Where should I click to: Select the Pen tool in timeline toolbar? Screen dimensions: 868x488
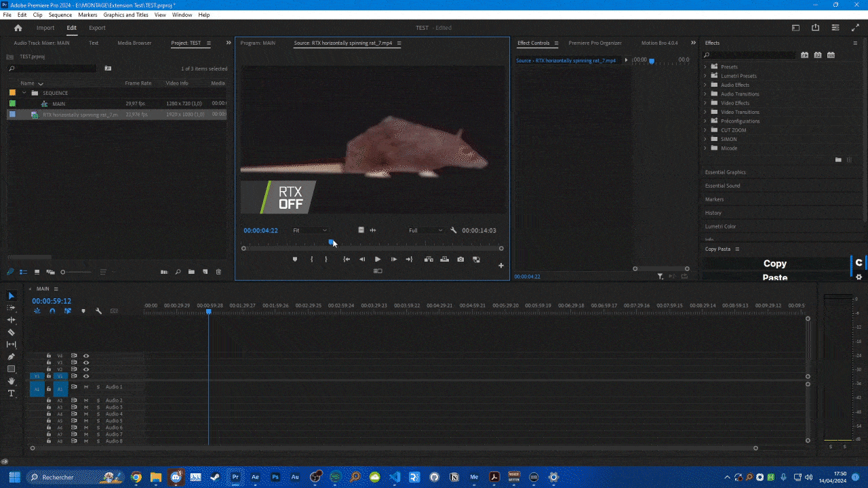point(11,357)
